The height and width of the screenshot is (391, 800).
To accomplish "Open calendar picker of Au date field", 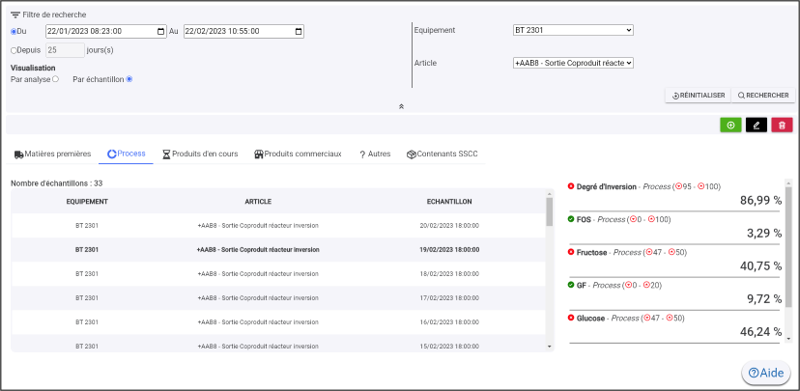I will click(x=298, y=31).
